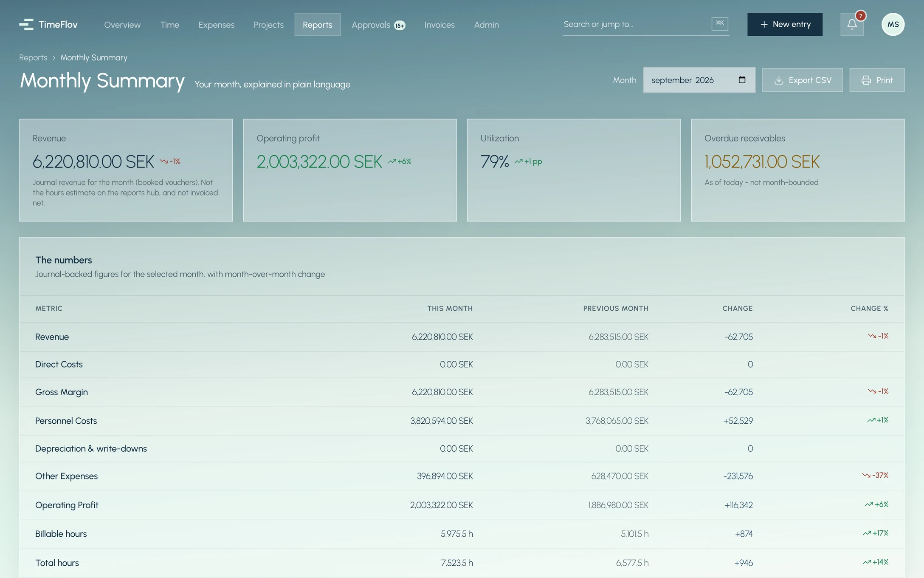This screenshot has width=924, height=578.
Task: Open the MS user avatar menu
Action: (893, 24)
